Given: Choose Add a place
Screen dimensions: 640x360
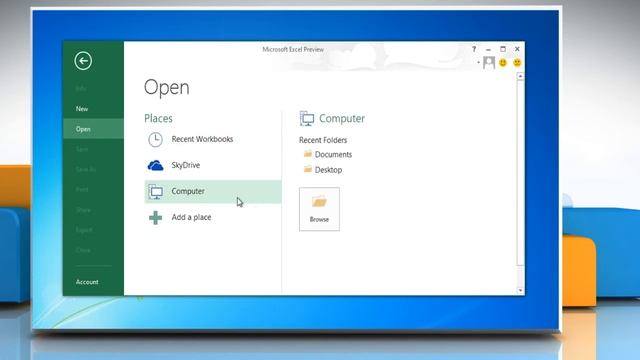Looking at the screenshot, I should [191, 217].
